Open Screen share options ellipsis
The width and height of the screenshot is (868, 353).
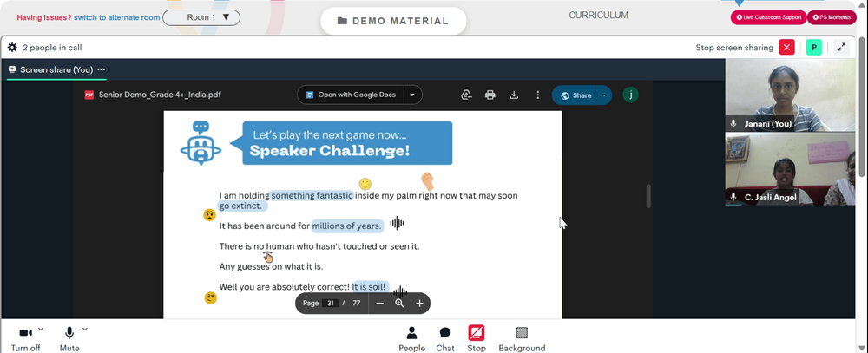(101, 69)
